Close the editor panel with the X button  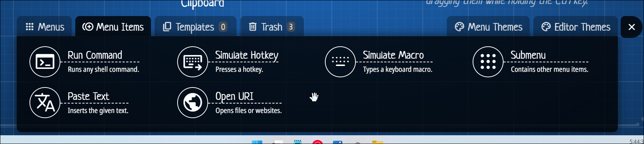point(632,27)
